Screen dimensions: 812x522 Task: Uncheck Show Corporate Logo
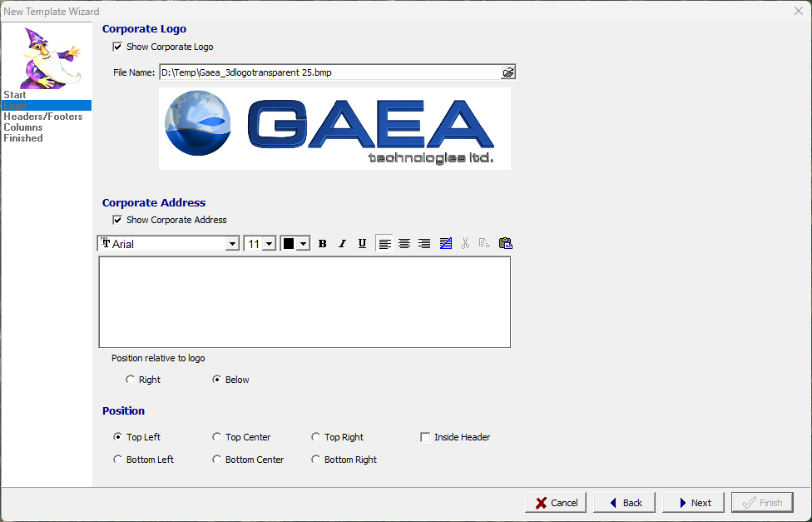click(x=117, y=47)
